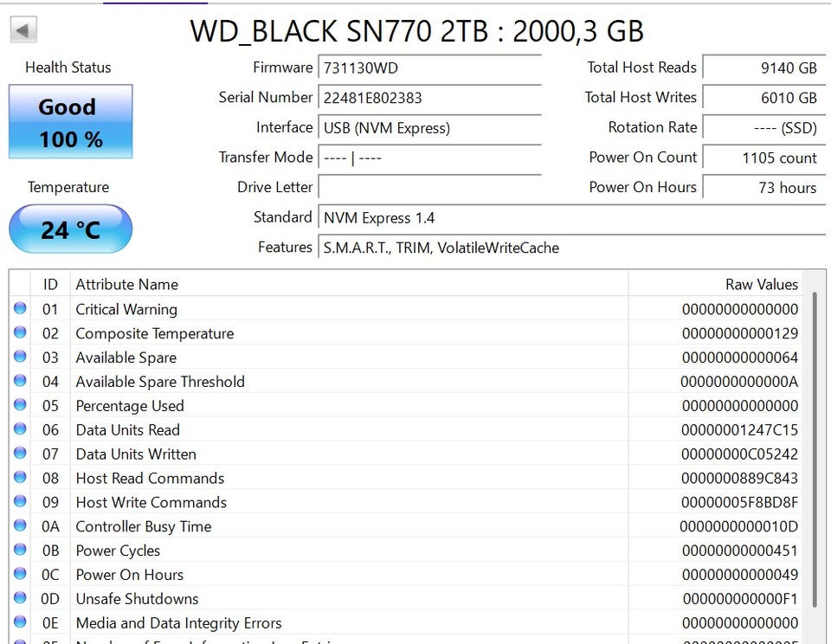Select the Composite Temperature attribute name
The width and height of the screenshot is (831, 644).
[155, 333]
